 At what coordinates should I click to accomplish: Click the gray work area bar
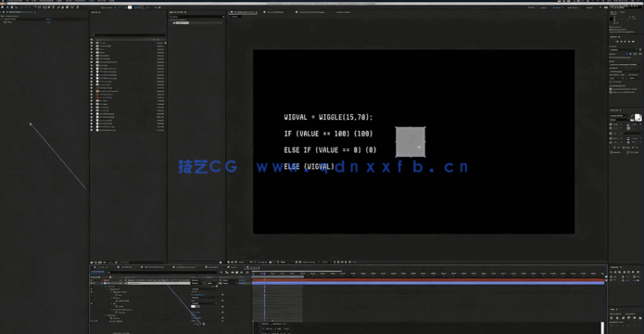pyautogui.click(x=278, y=276)
